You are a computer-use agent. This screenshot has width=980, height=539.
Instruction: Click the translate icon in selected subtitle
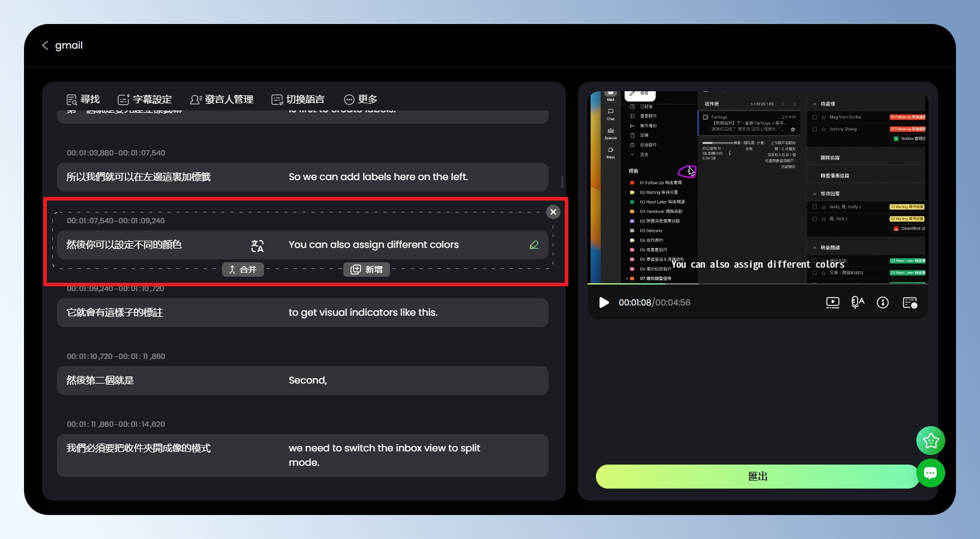[257, 245]
